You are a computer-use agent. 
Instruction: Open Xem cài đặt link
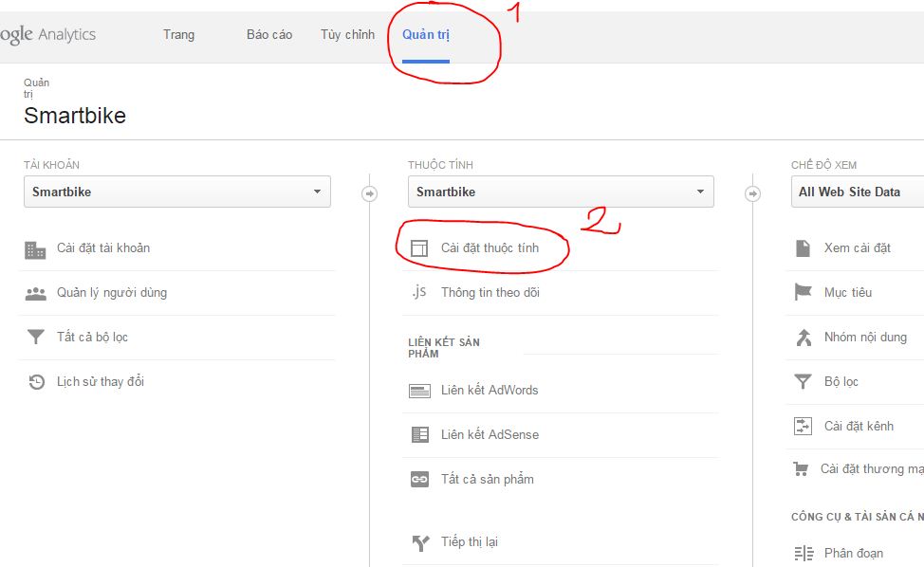pyautogui.click(x=858, y=247)
